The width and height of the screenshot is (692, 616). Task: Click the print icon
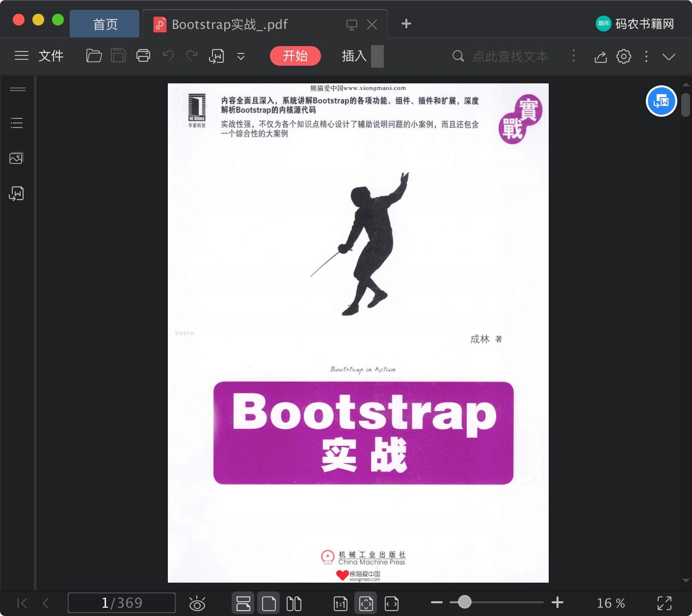tap(143, 56)
